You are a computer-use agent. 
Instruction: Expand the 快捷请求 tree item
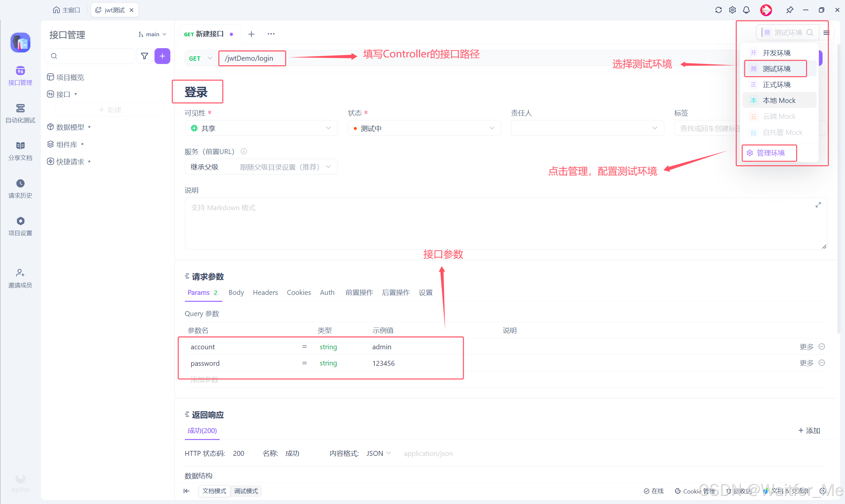pyautogui.click(x=89, y=162)
